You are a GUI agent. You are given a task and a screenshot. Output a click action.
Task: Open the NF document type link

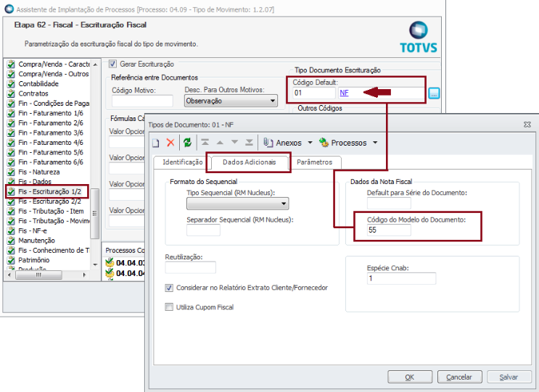(344, 93)
